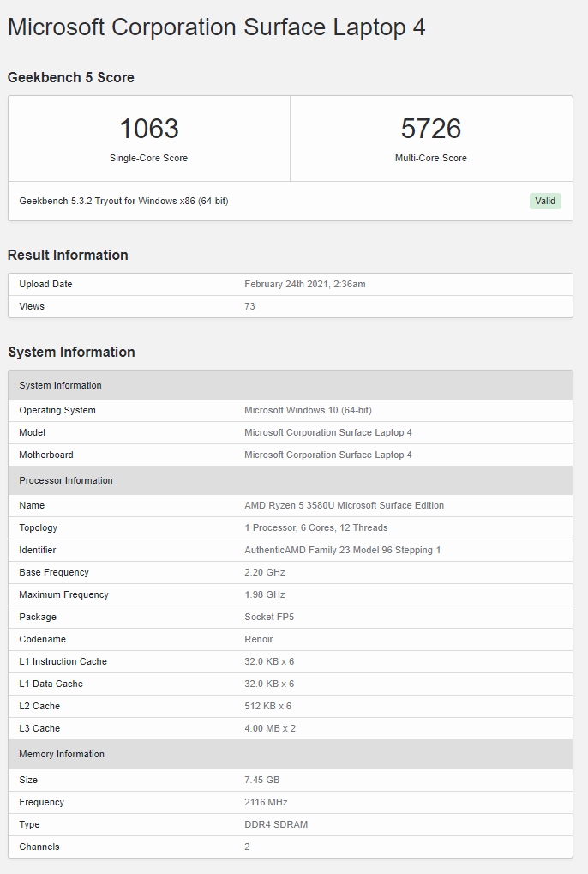Click the Multi-Core Score label
The image size is (588, 874).
point(431,159)
